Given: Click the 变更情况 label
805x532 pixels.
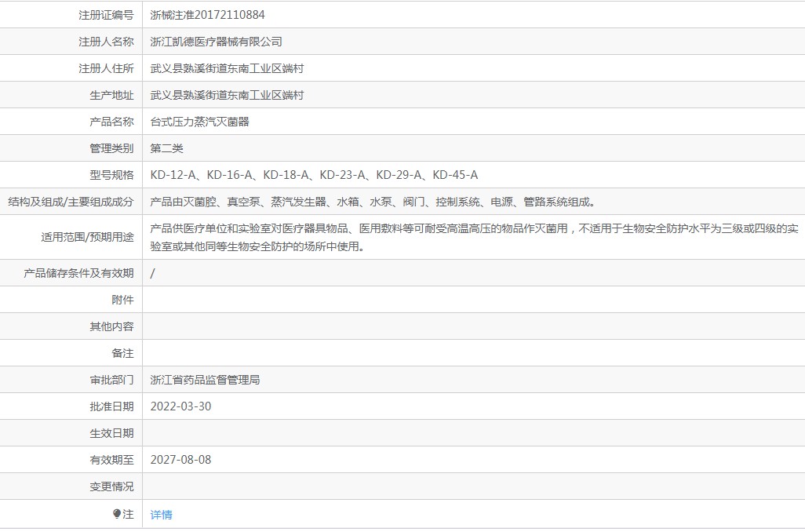Looking at the screenshot, I should (112, 486).
